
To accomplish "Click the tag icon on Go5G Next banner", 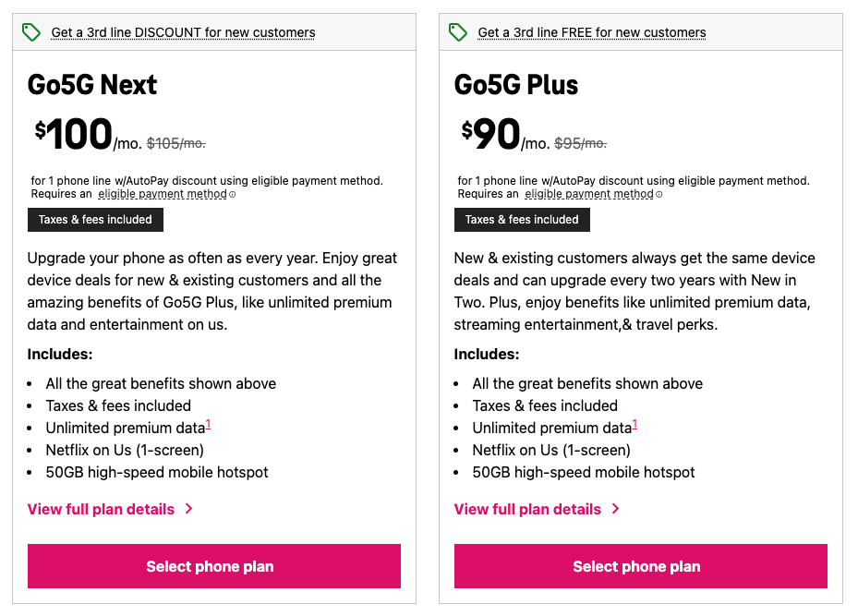I will (31, 32).
